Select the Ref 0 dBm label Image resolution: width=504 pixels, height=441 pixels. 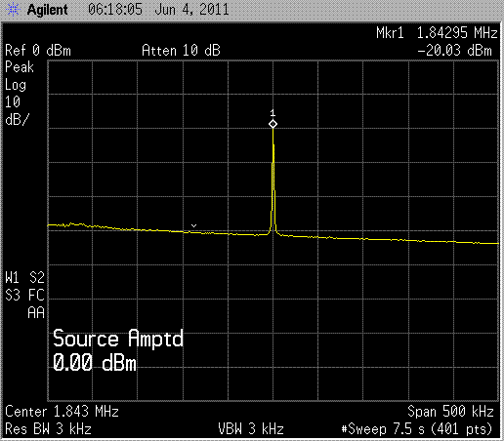[x=38, y=51]
